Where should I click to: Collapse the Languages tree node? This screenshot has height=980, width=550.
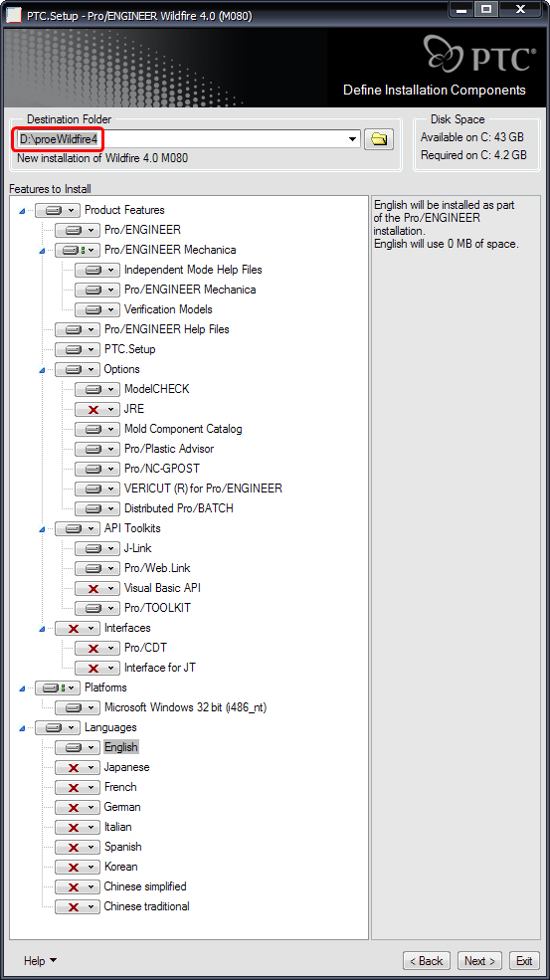click(23, 728)
